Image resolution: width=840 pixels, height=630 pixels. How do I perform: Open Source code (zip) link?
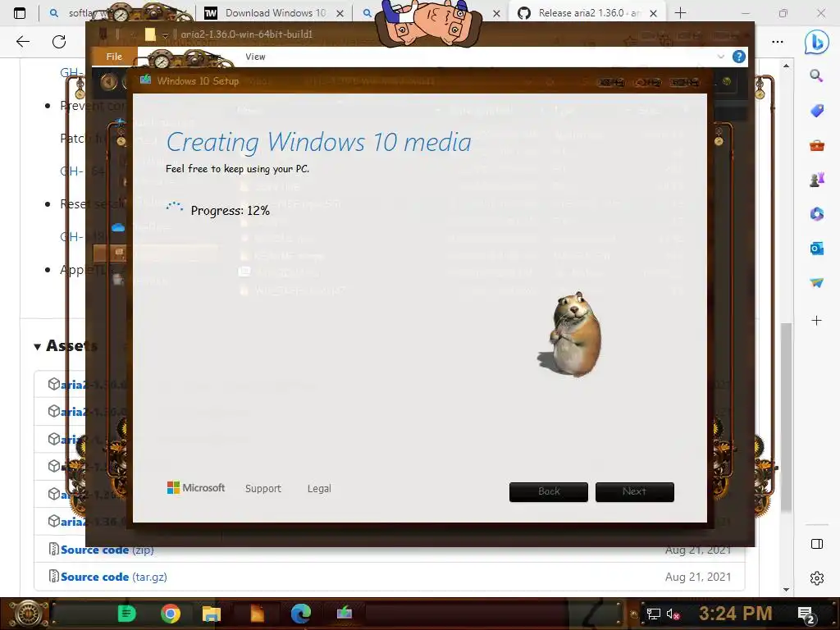click(x=107, y=550)
